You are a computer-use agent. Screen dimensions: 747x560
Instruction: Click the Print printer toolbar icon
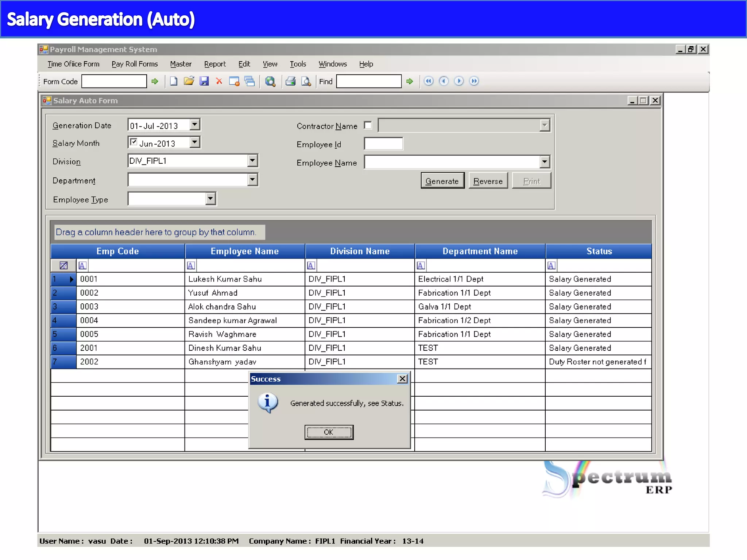coord(290,81)
